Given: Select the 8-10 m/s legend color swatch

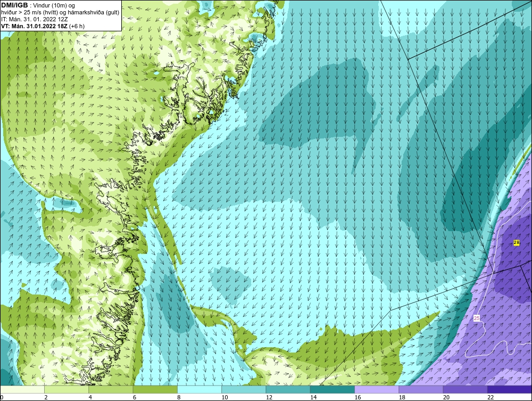Looking at the screenshot, I should pyautogui.click(x=199, y=389).
